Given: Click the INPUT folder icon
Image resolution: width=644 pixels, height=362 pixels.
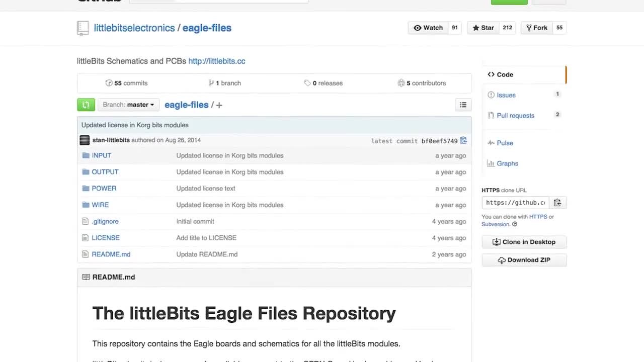Looking at the screenshot, I should pos(86,155).
